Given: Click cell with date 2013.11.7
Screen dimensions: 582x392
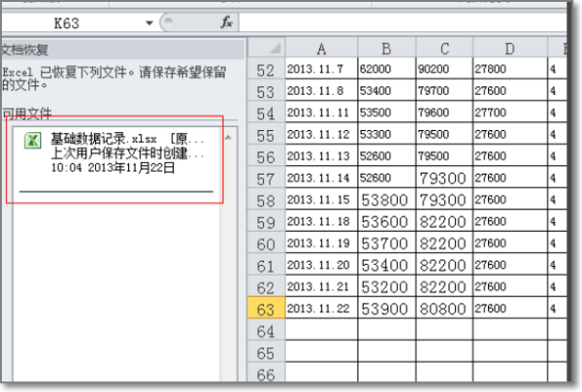Looking at the screenshot, I should coord(321,69).
